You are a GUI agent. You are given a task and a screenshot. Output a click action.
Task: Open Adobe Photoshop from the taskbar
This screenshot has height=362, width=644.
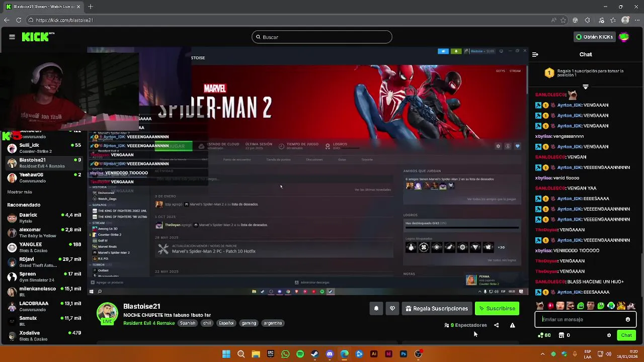403,354
